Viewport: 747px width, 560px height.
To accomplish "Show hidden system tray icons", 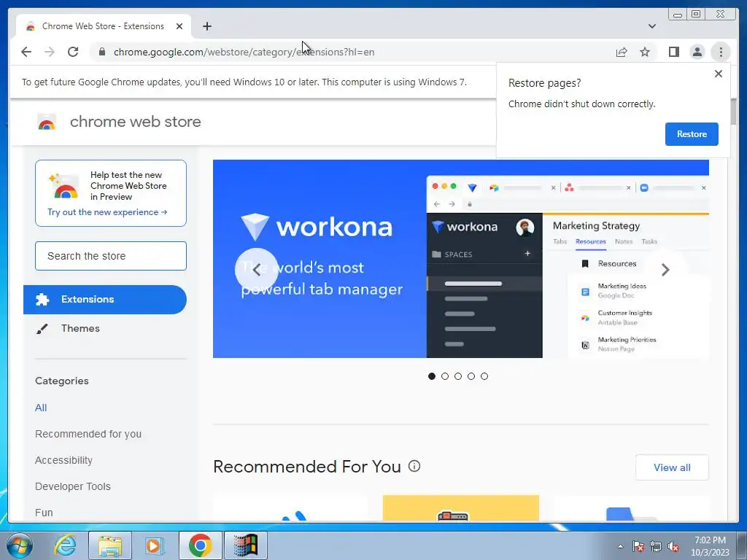I will click(620, 546).
